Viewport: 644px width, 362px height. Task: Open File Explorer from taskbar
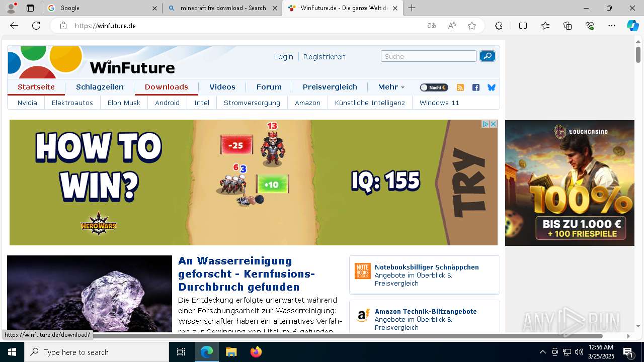231,352
